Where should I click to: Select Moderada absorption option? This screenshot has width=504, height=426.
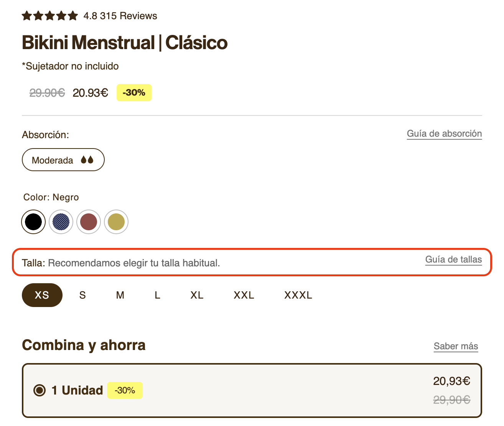(63, 160)
